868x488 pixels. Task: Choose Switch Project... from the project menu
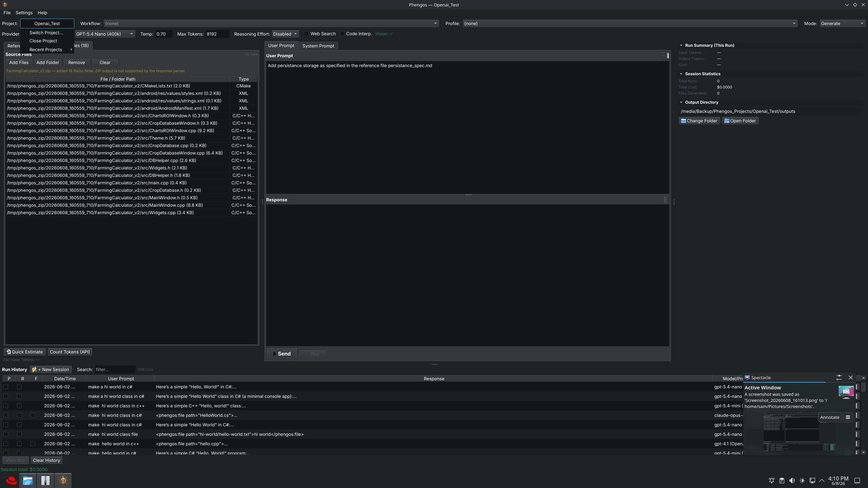(x=47, y=33)
